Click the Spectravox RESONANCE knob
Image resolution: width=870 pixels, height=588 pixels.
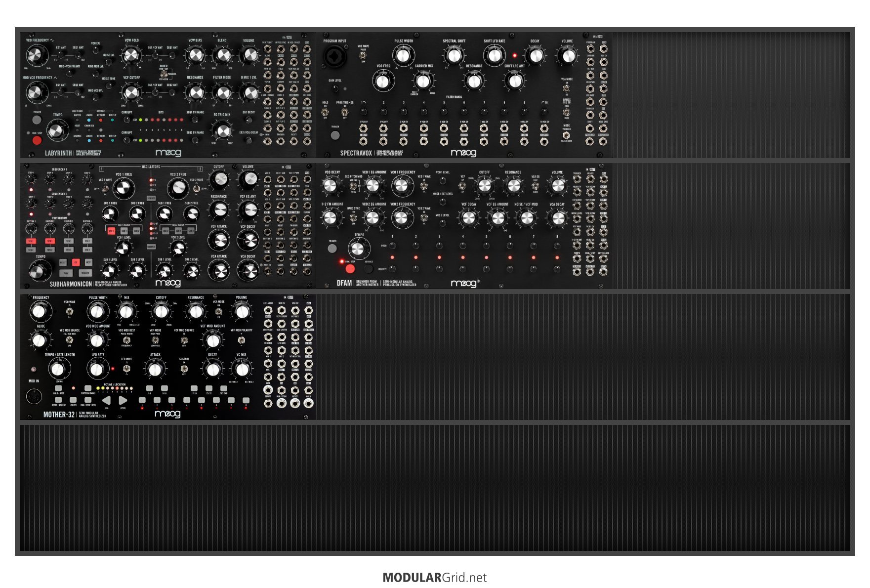474,81
